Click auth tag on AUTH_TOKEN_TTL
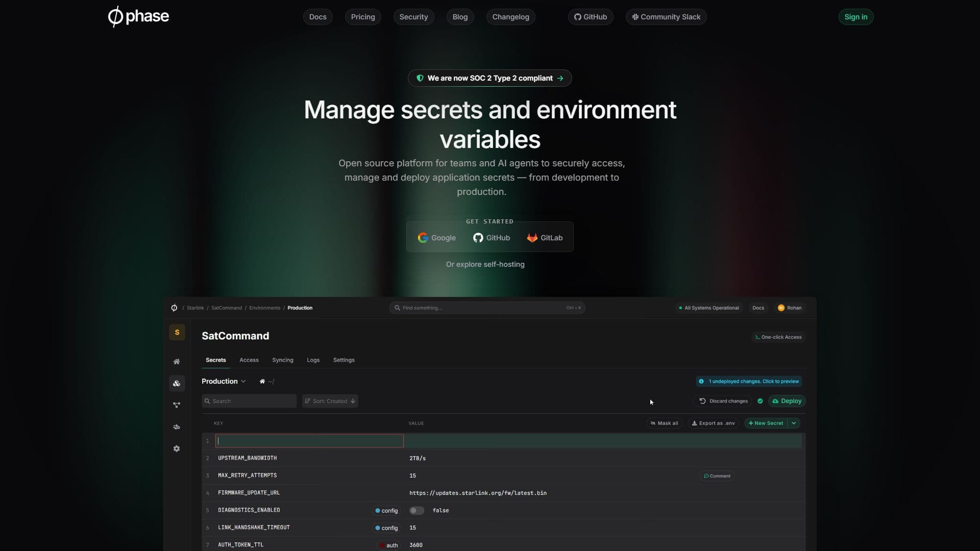The image size is (980, 551). (389, 545)
